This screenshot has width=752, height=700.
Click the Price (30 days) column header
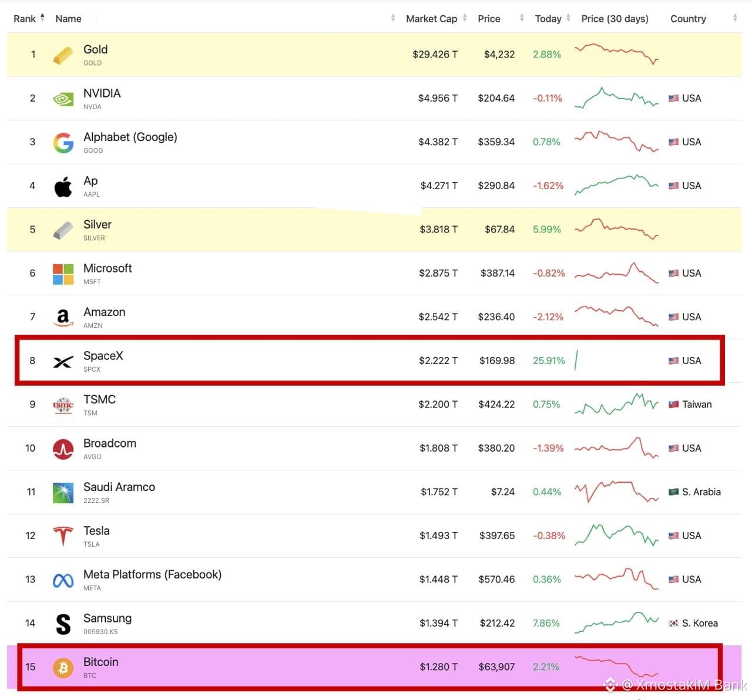[615, 19]
